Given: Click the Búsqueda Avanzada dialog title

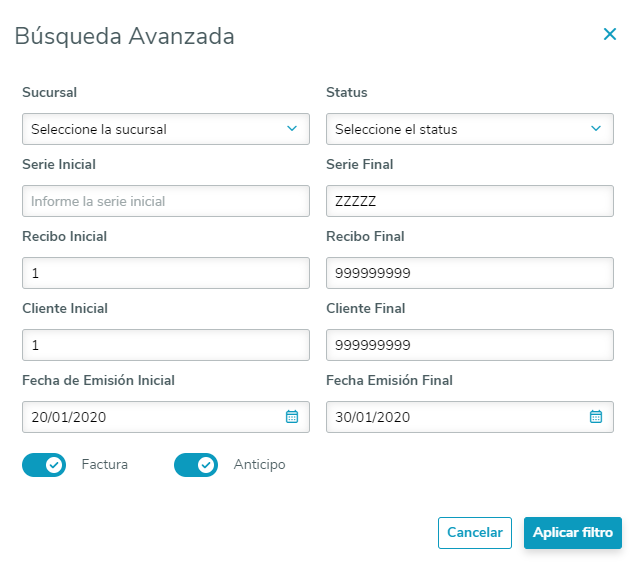Looking at the screenshot, I should (x=125, y=37).
